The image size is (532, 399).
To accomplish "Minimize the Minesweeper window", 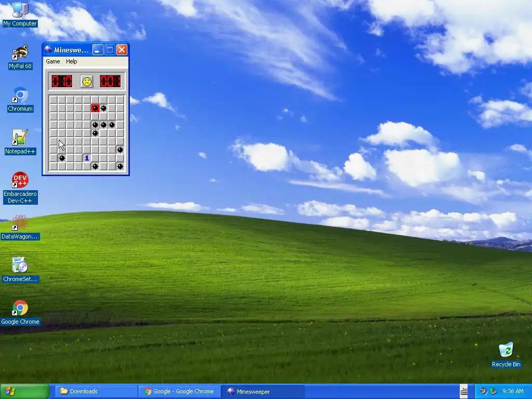I will 98,50.
